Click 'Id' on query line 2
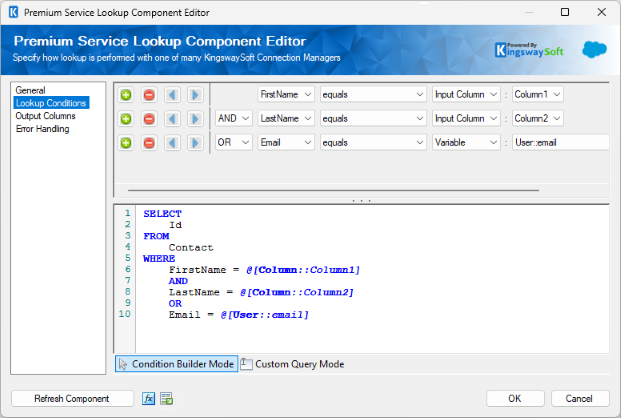 (x=175, y=225)
